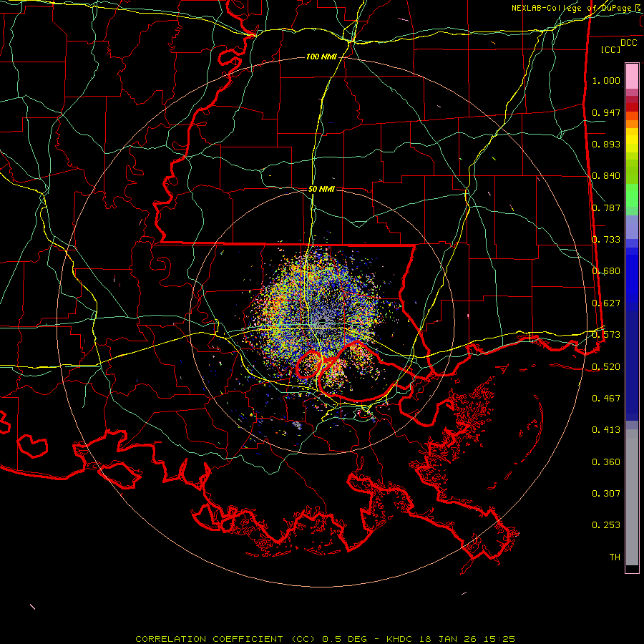Click the 0.413 scale value

coord(606,430)
